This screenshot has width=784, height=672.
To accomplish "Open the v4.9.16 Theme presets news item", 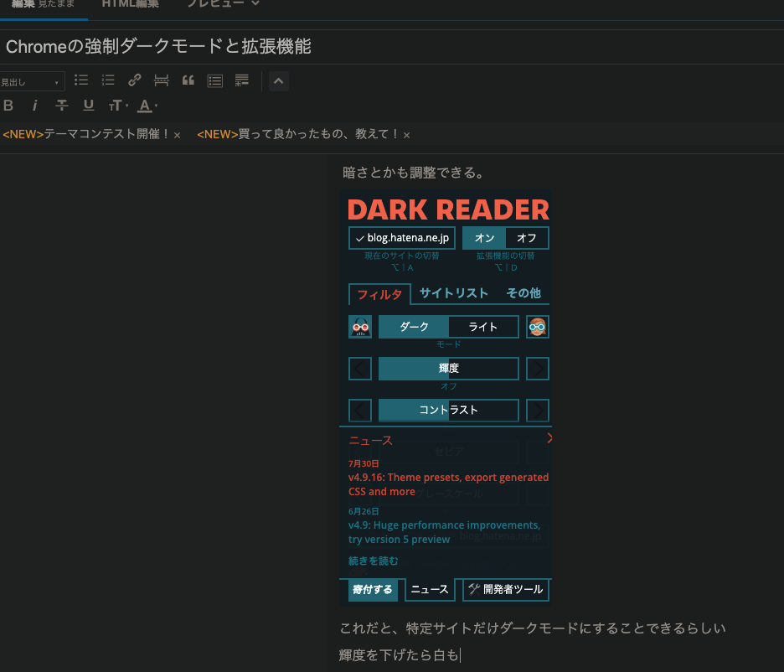I will click(448, 484).
